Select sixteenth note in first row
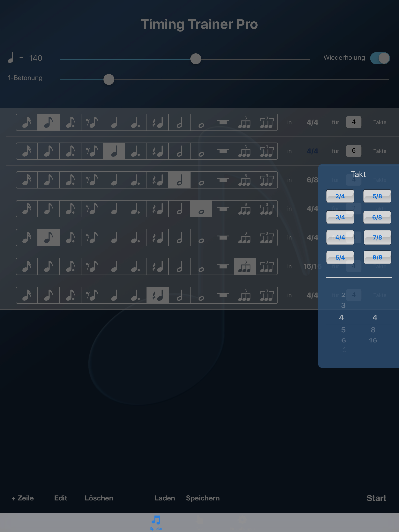This screenshot has height=532, width=399. pyautogui.click(x=27, y=122)
